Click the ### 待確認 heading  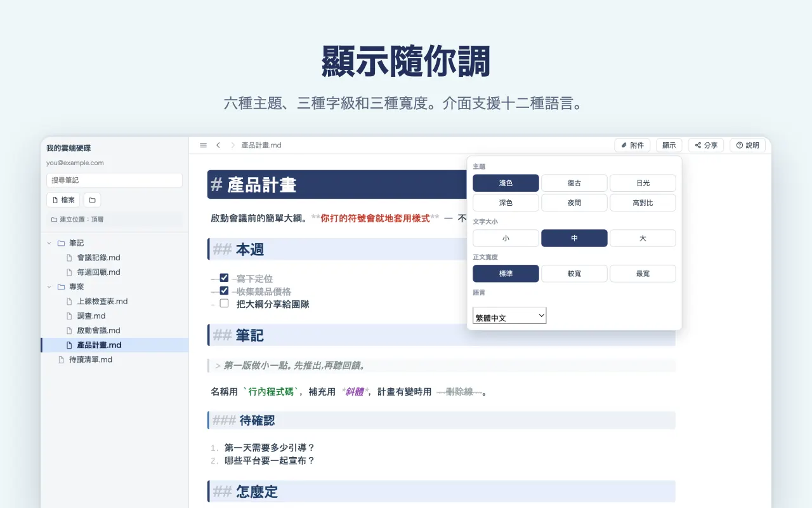[x=243, y=420]
